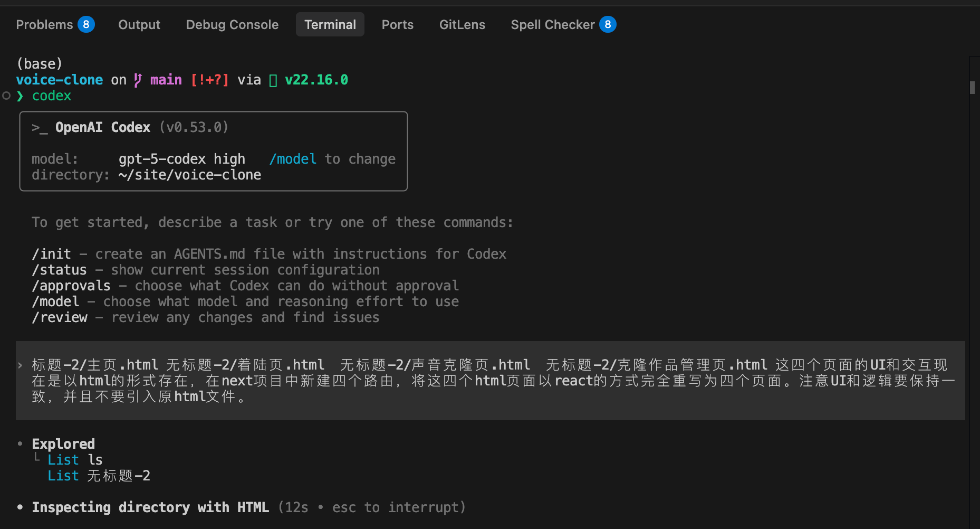980x529 pixels.
Task: Click the /init command link
Action: point(51,253)
